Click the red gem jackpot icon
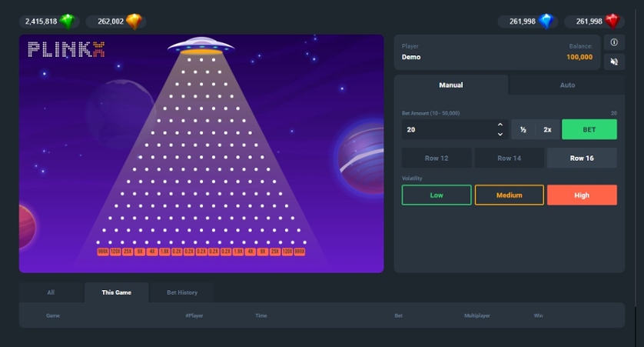This screenshot has width=644, height=347. [612, 22]
